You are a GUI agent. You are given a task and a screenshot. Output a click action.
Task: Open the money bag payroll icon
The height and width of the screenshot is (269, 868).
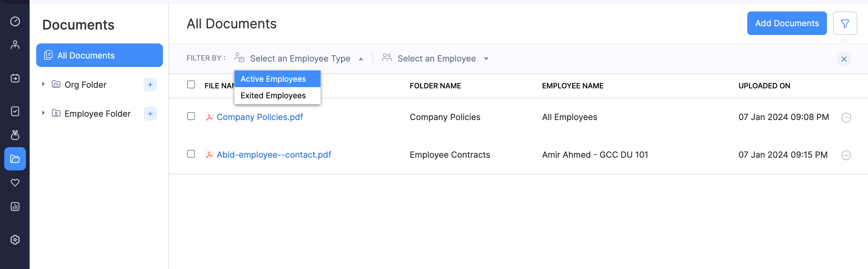[15, 135]
